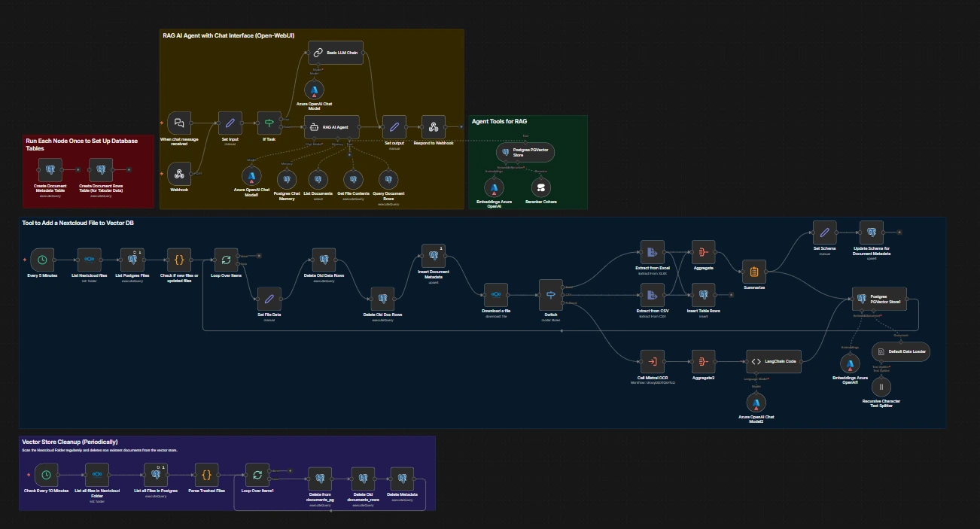Open the Get File Contents node
The image size is (980, 529).
click(x=352, y=180)
